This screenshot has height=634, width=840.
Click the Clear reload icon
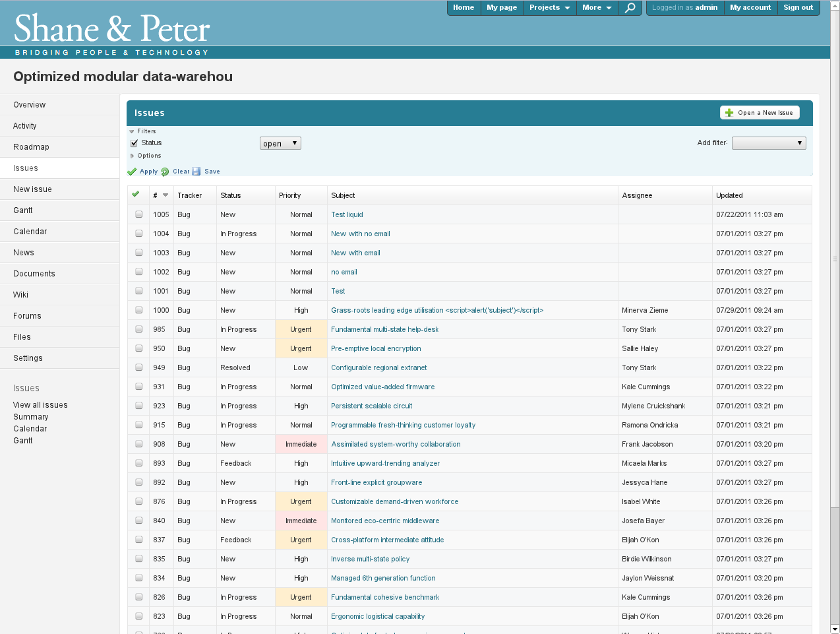tap(165, 172)
